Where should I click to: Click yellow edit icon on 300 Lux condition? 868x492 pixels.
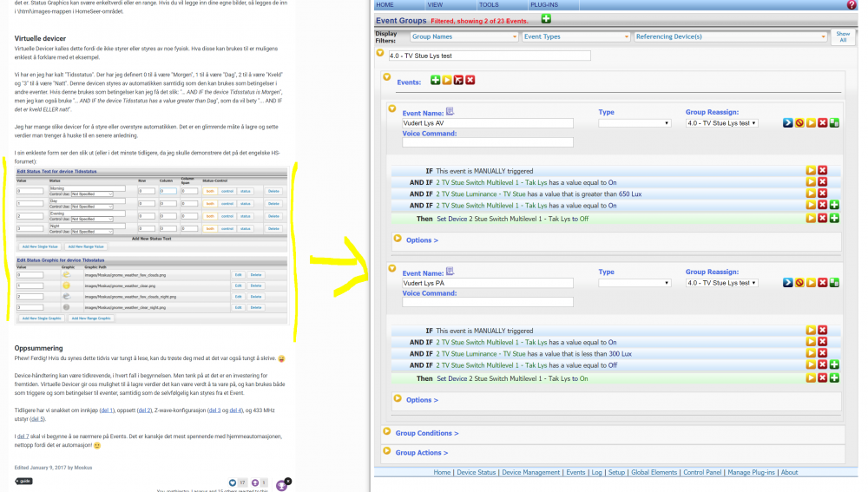(x=811, y=354)
